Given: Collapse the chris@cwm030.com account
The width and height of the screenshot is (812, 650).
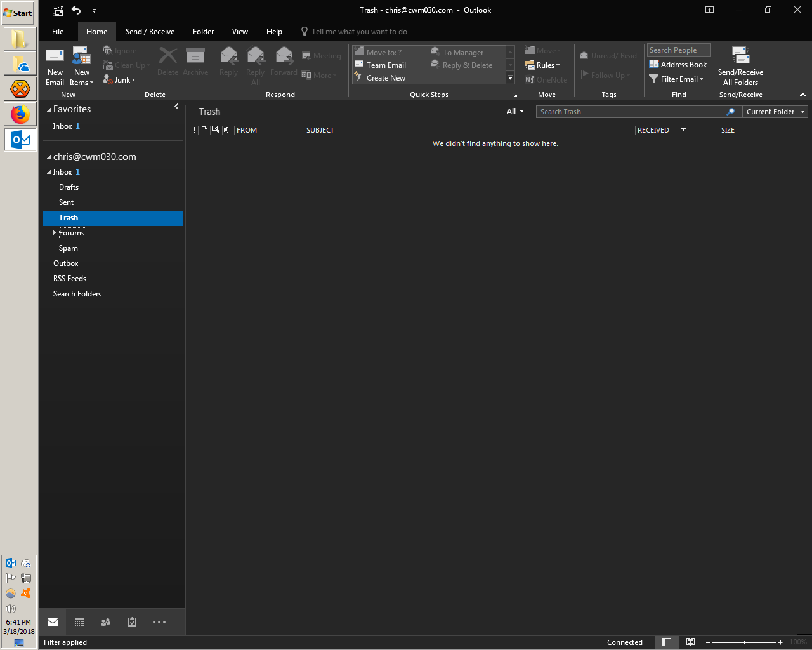Looking at the screenshot, I should [49, 157].
